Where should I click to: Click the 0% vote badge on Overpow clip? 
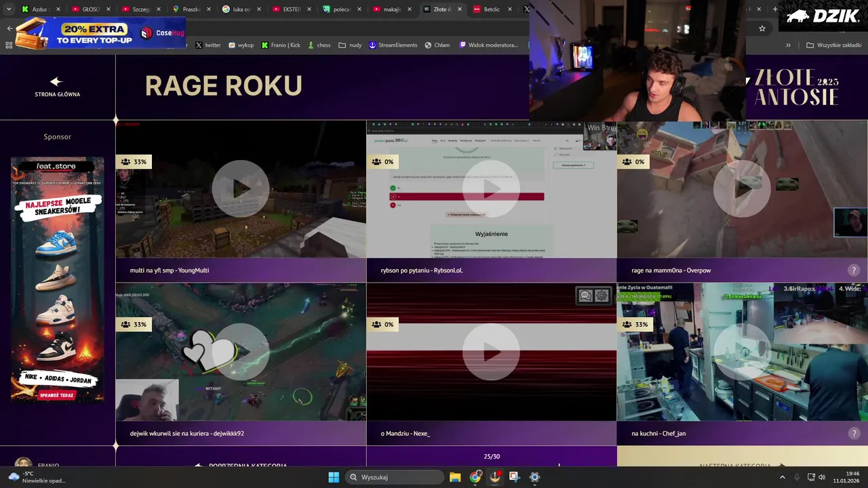pyautogui.click(x=634, y=162)
